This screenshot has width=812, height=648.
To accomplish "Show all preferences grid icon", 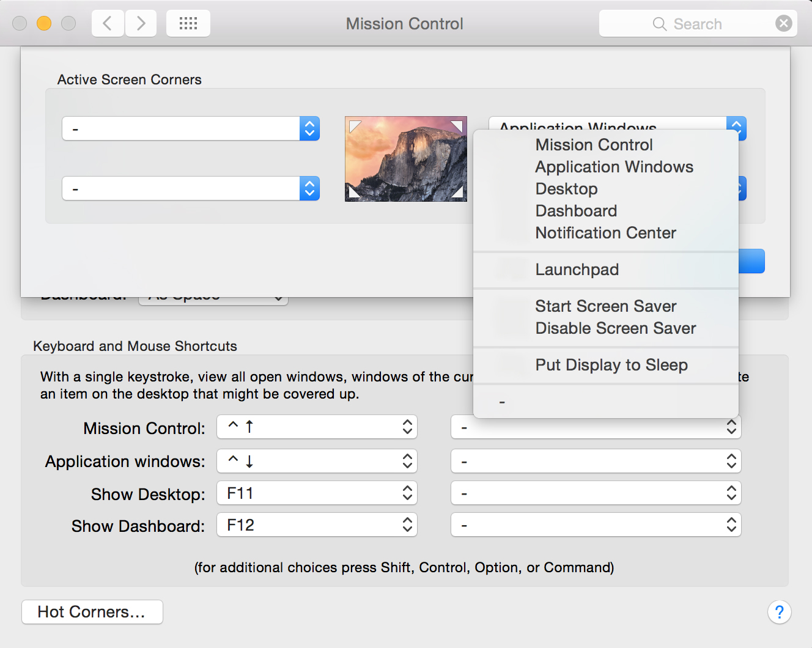I will click(x=188, y=23).
